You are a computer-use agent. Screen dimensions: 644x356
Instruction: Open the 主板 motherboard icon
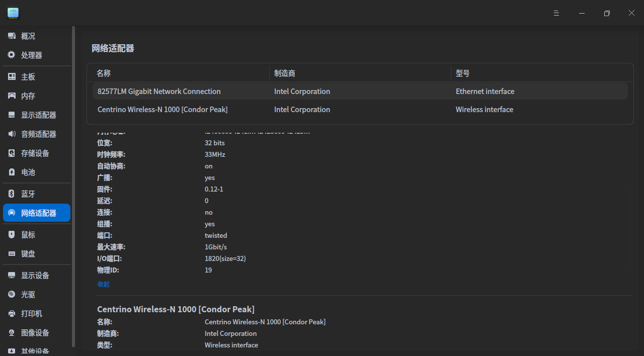click(x=12, y=77)
